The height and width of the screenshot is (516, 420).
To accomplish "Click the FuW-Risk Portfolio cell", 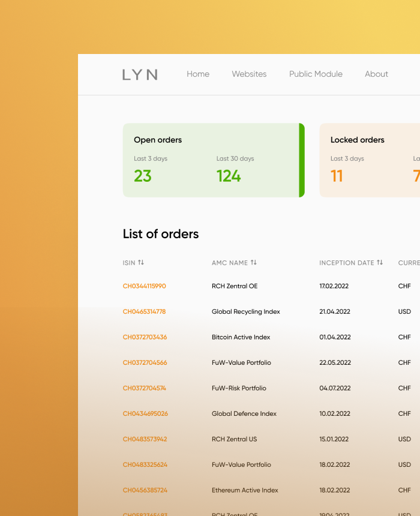I will 239,388.
